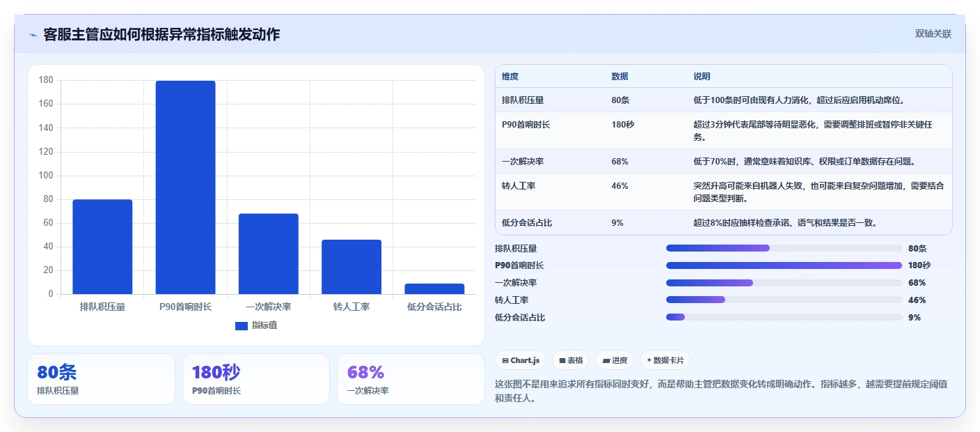
Task: Select the 转人工率 table row cell
Action: 519,186
